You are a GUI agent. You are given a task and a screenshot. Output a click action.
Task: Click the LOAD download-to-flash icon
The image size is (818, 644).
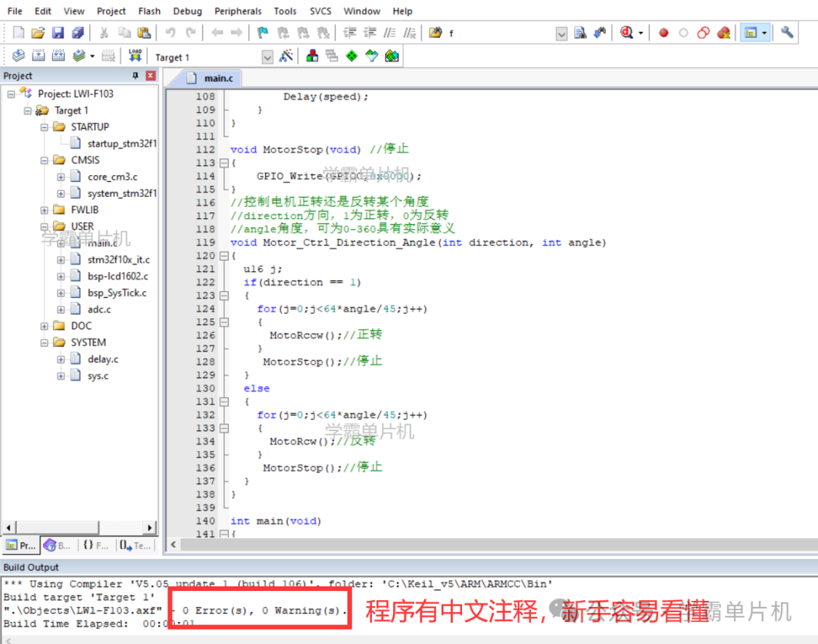tap(136, 55)
